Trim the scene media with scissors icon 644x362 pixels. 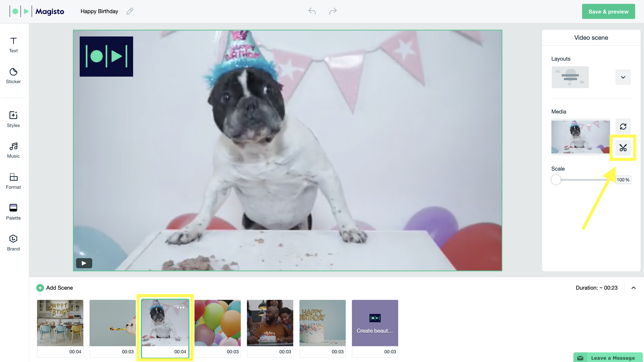pyautogui.click(x=623, y=148)
